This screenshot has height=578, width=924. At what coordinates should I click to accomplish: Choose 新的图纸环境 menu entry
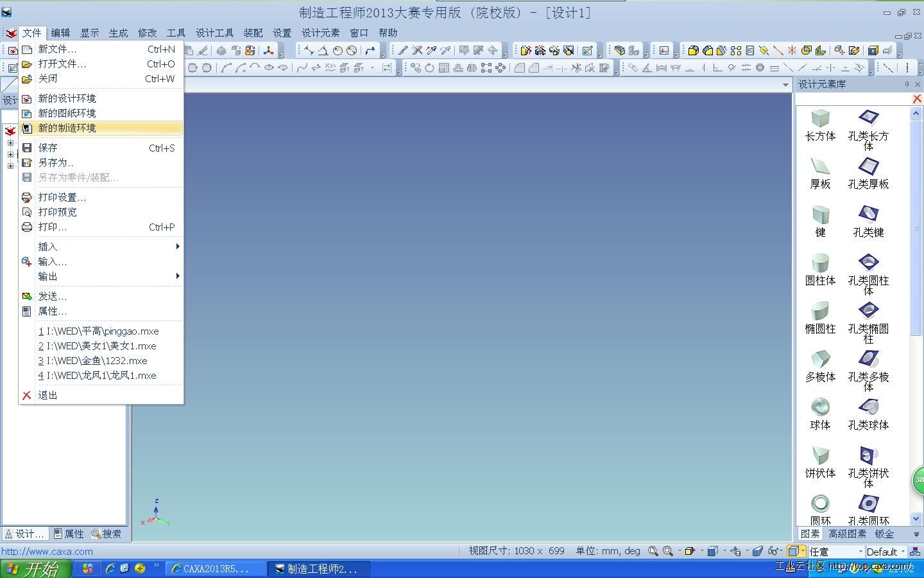pyautogui.click(x=101, y=113)
